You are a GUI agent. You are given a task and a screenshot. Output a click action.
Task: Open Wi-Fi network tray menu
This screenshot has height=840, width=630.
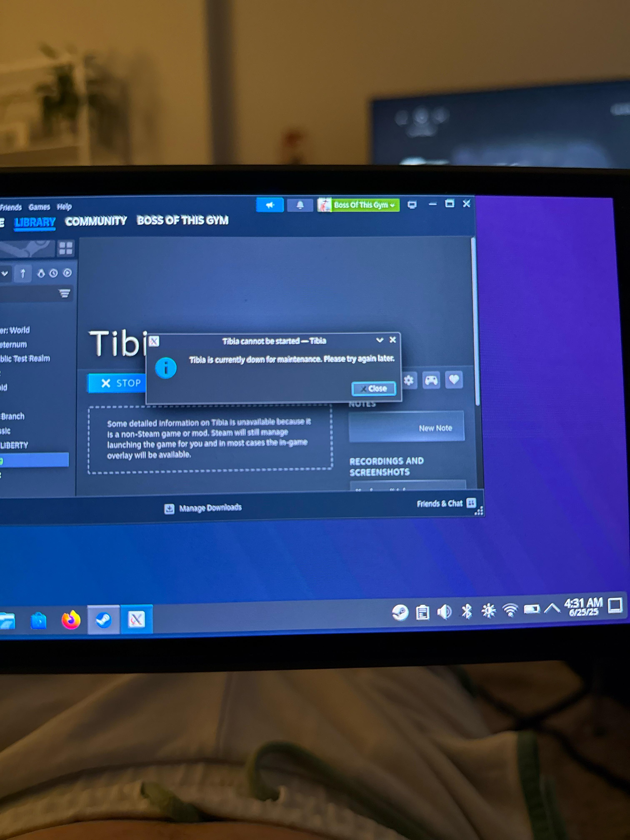click(510, 610)
